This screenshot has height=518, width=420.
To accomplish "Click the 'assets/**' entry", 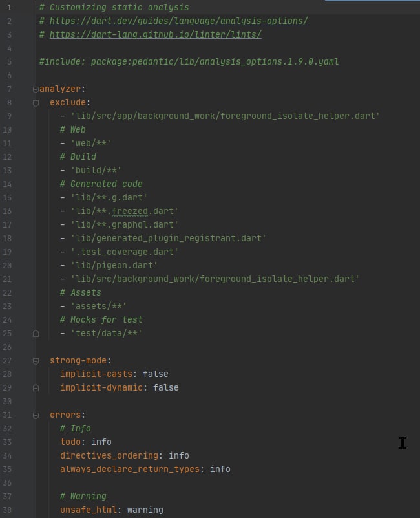I will 98,307.
